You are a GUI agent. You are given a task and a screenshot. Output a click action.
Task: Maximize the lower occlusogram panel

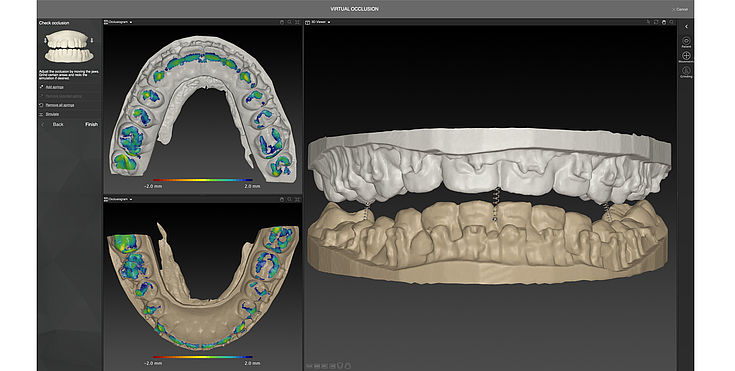click(x=297, y=199)
